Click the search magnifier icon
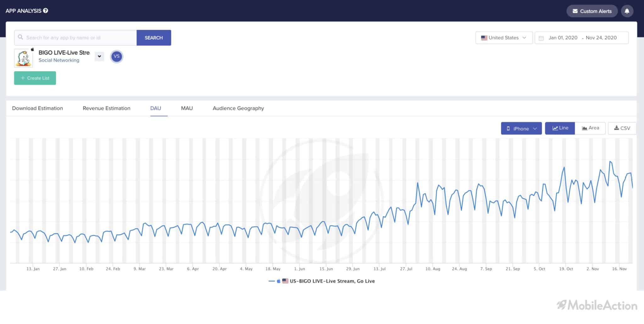This screenshot has height=324, width=644. point(20,37)
